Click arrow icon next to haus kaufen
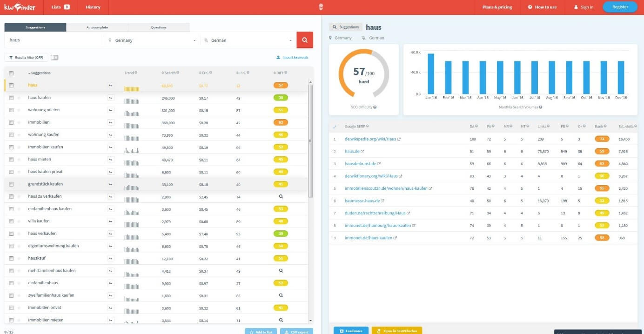 [111, 98]
